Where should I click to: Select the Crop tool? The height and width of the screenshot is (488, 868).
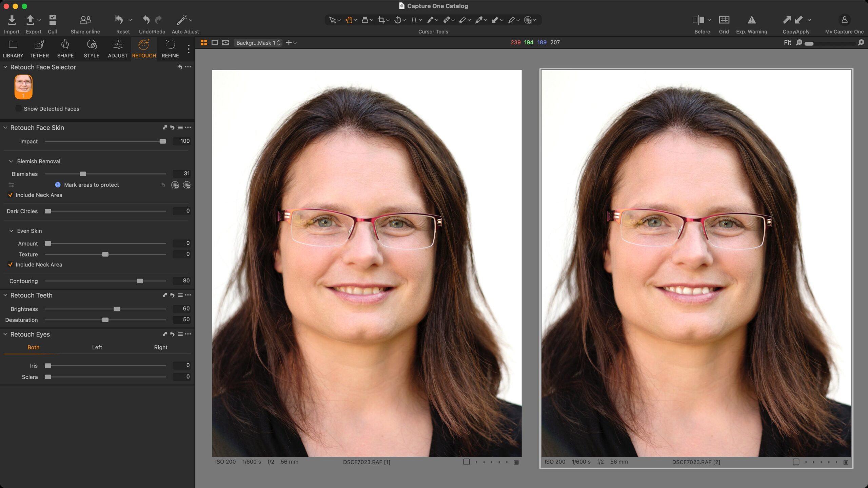coord(382,20)
